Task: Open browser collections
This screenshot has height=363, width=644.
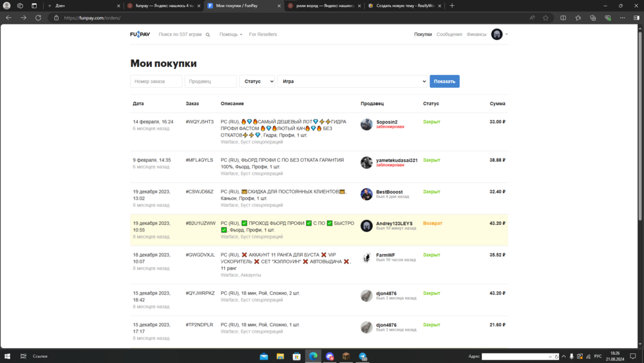Action: coord(592,17)
